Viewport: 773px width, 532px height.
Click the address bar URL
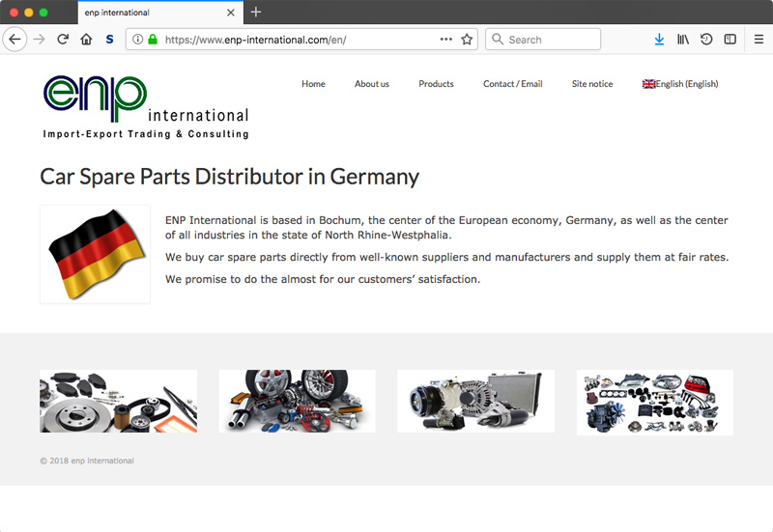pyautogui.click(x=255, y=40)
